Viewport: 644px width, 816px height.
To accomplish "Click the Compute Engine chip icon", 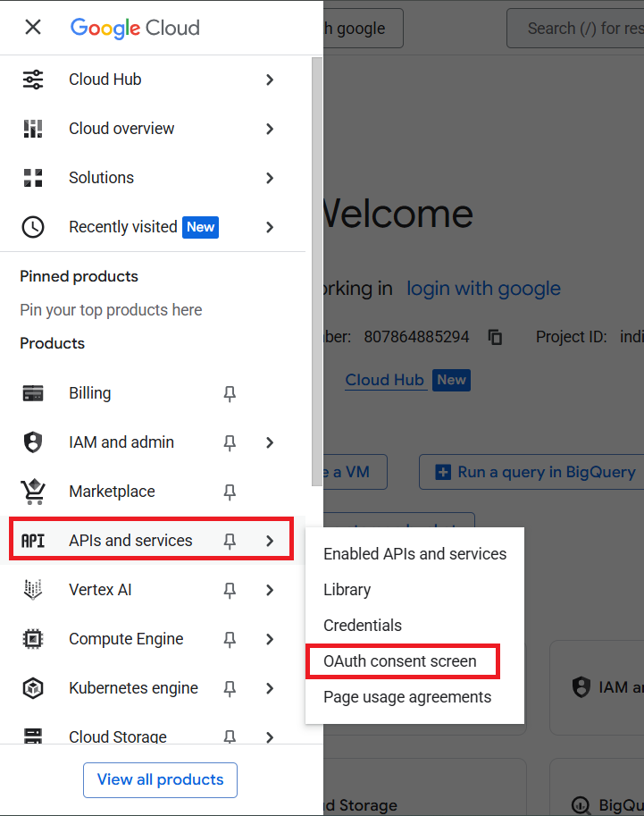I will point(33,639).
